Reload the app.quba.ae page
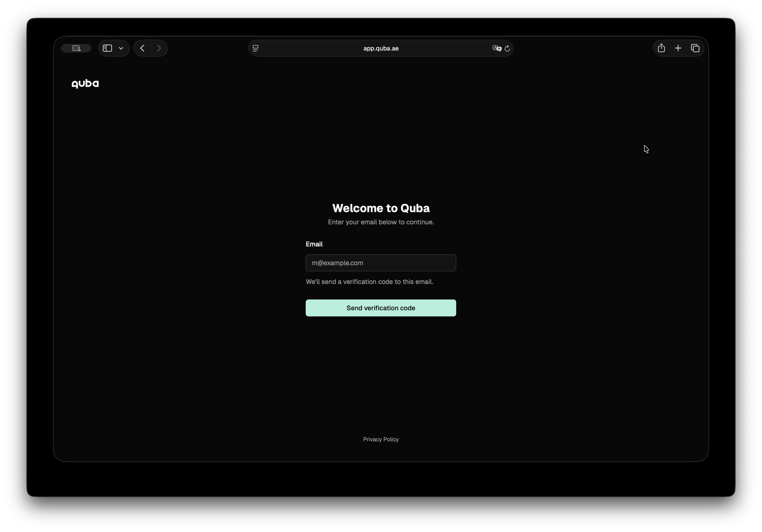 point(507,49)
